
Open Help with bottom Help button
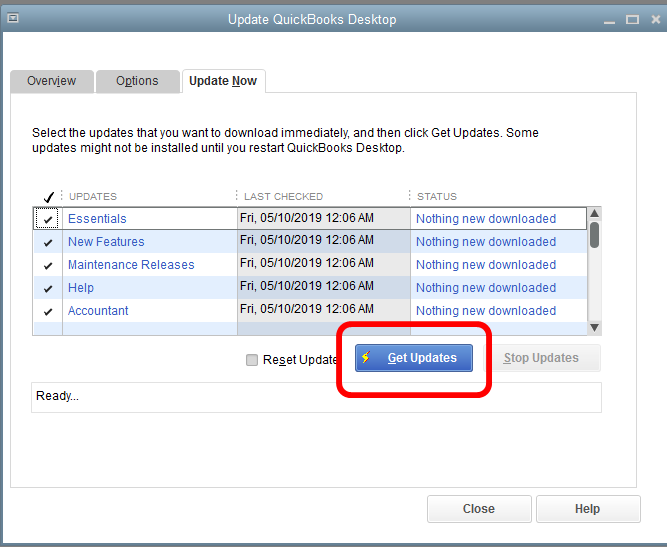[x=588, y=509]
